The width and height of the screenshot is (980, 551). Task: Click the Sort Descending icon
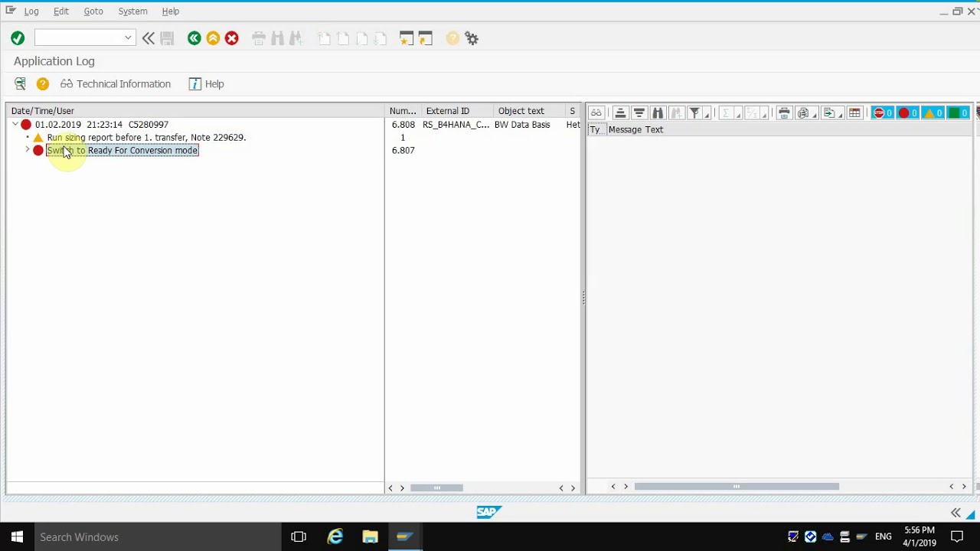[x=639, y=113]
